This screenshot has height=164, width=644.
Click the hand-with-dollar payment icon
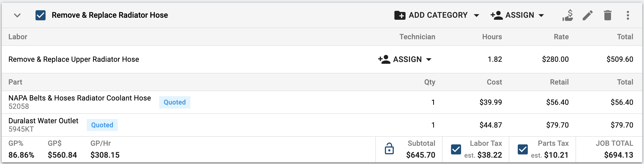point(568,15)
